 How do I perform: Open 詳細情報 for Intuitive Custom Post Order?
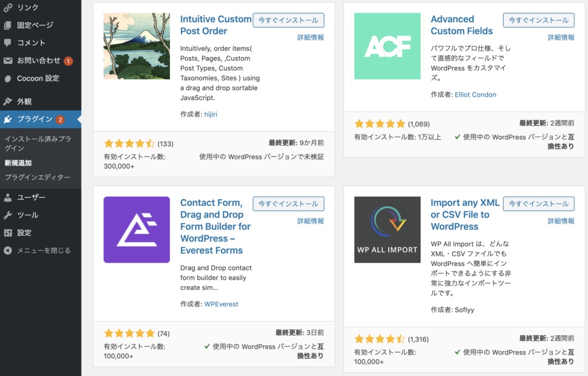click(x=311, y=37)
